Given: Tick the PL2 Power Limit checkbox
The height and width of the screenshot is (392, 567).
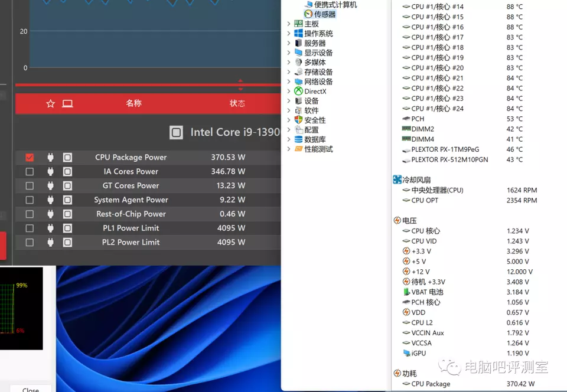Looking at the screenshot, I should coord(30,243).
